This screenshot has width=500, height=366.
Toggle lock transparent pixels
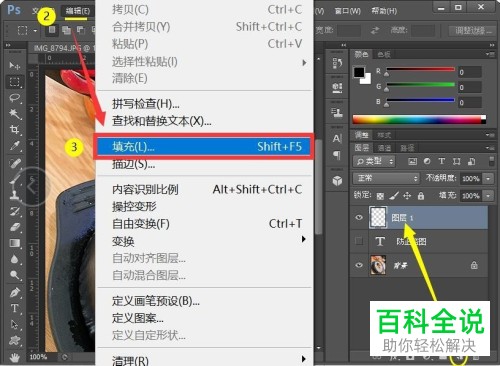[x=380, y=196]
